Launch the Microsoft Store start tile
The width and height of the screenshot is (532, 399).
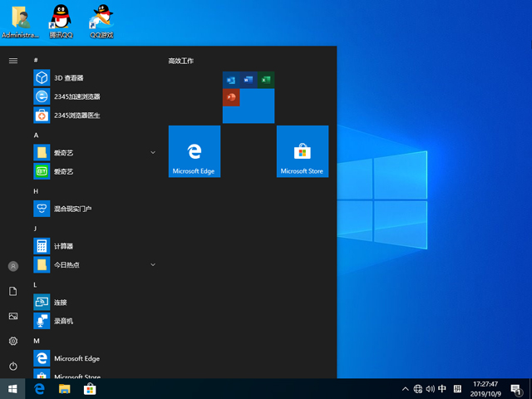[x=303, y=151]
